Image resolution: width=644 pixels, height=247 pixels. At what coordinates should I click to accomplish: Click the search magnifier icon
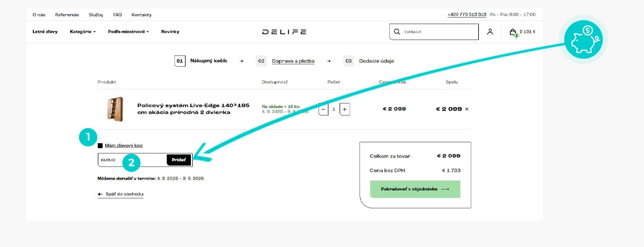tap(396, 32)
